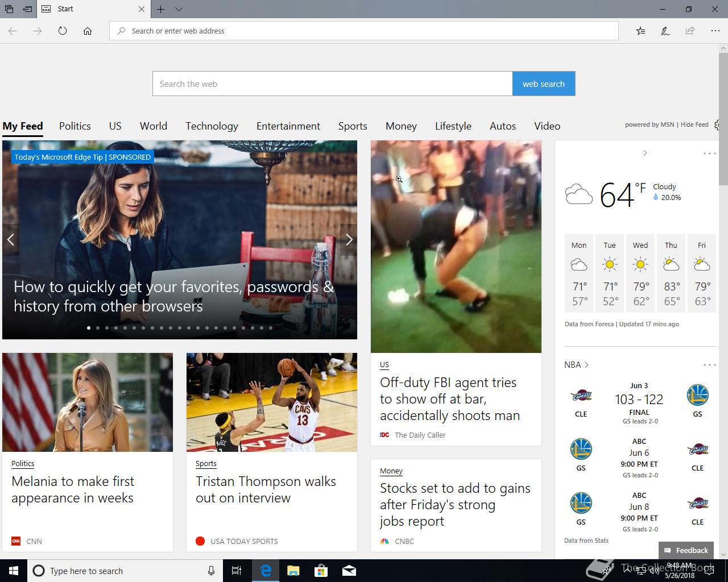The image size is (728, 582).
Task: Switch to the Politics tab
Action: pos(75,126)
